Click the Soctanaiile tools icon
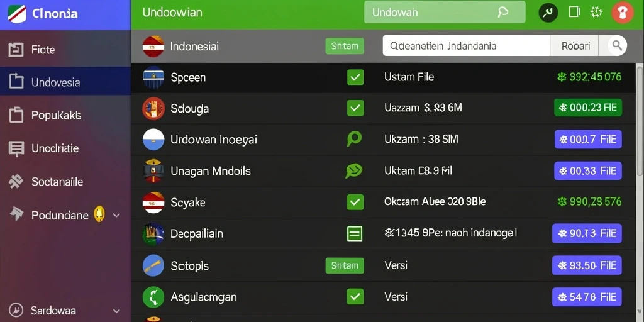 pos(16,182)
